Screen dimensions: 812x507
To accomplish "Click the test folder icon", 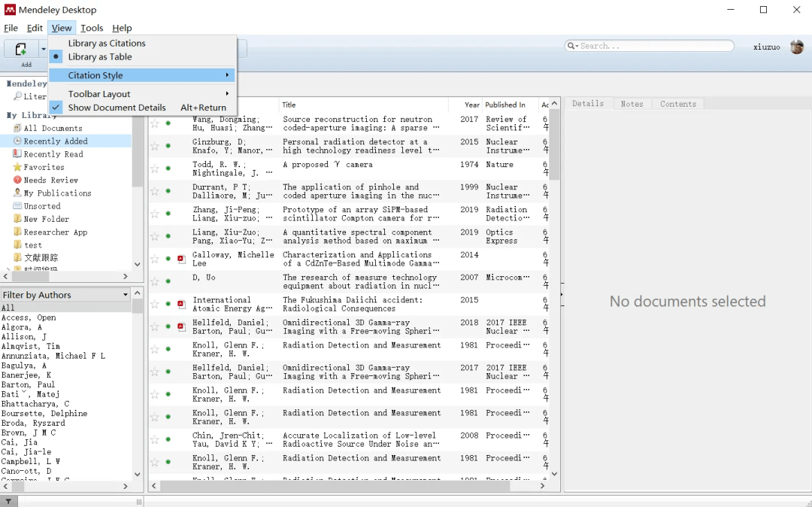I will coord(17,244).
